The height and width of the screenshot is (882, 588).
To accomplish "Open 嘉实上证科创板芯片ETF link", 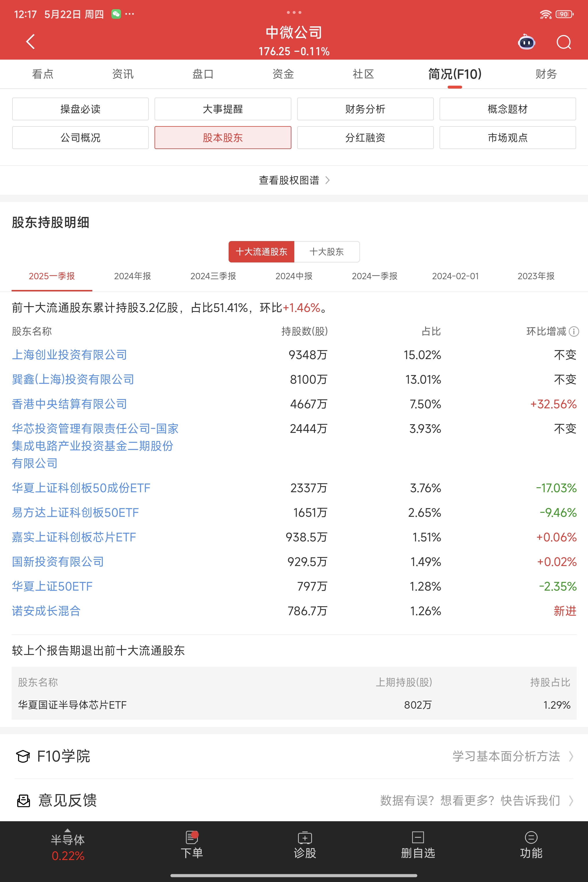I will point(74,537).
